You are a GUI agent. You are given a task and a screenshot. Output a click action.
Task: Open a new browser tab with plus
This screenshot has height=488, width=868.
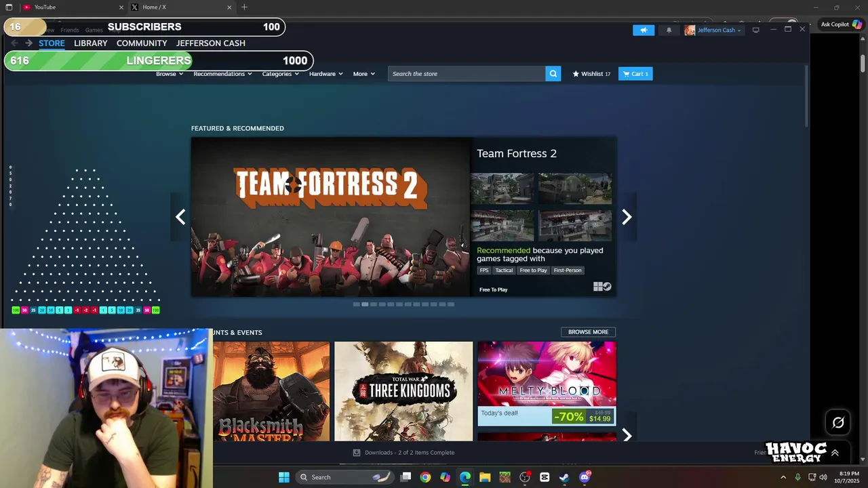pyautogui.click(x=244, y=7)
